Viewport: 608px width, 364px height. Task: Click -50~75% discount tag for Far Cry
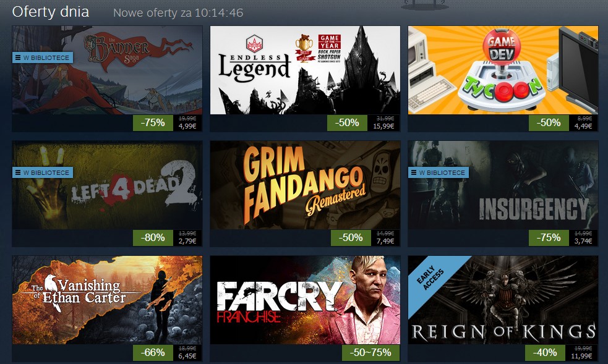coord(370,352)
